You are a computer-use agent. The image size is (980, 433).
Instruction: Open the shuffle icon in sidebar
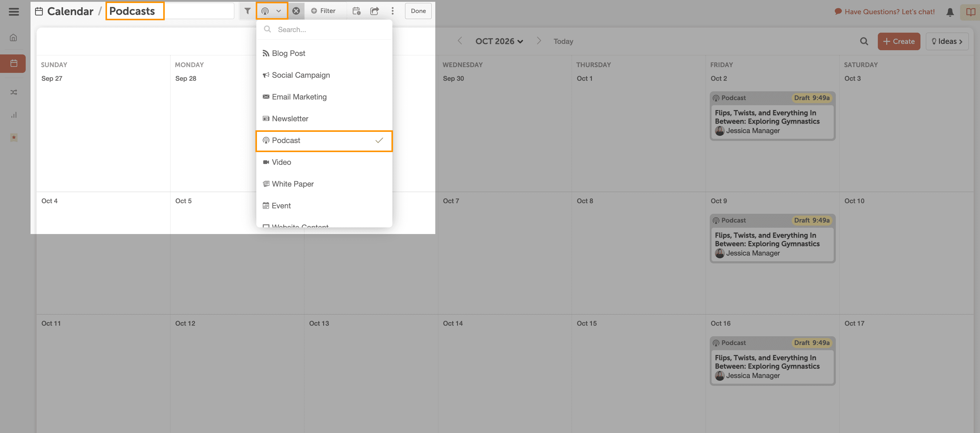[x=14, y=92]
